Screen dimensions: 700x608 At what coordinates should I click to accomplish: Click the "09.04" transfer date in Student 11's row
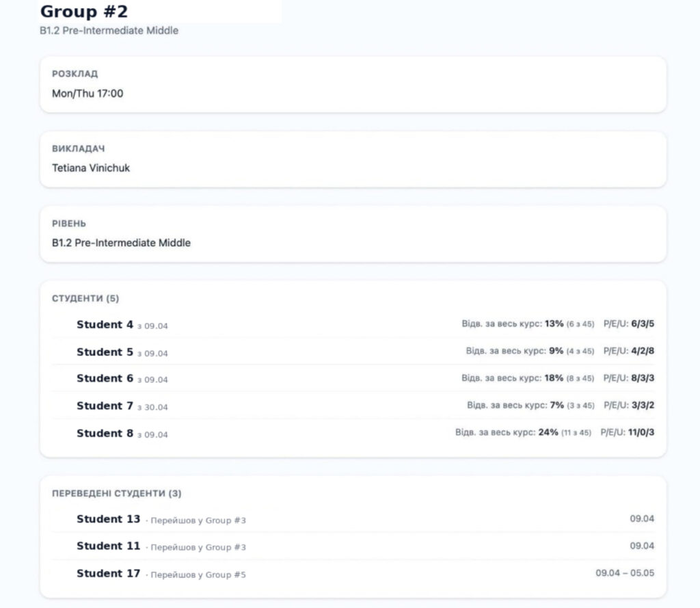pos(642,546)
